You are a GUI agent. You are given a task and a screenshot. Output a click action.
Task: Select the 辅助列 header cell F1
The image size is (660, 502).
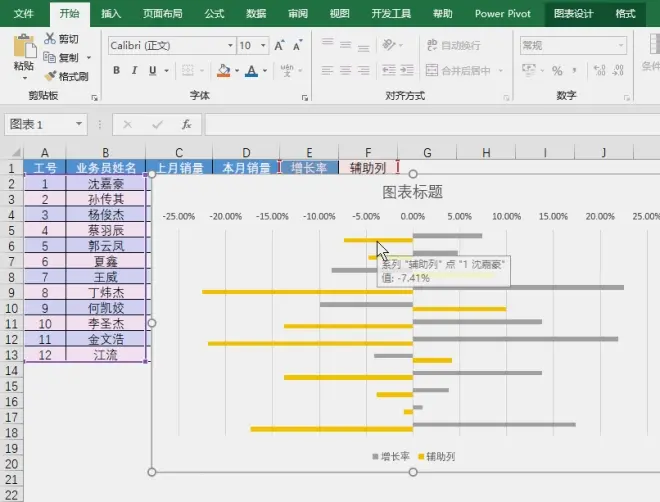[368, 168]
